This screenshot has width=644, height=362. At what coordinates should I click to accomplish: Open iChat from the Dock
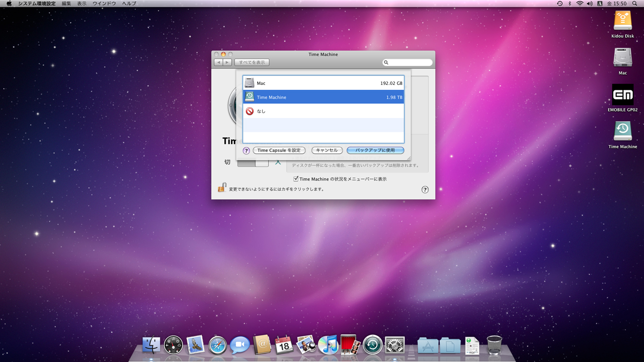click(240, 345)
